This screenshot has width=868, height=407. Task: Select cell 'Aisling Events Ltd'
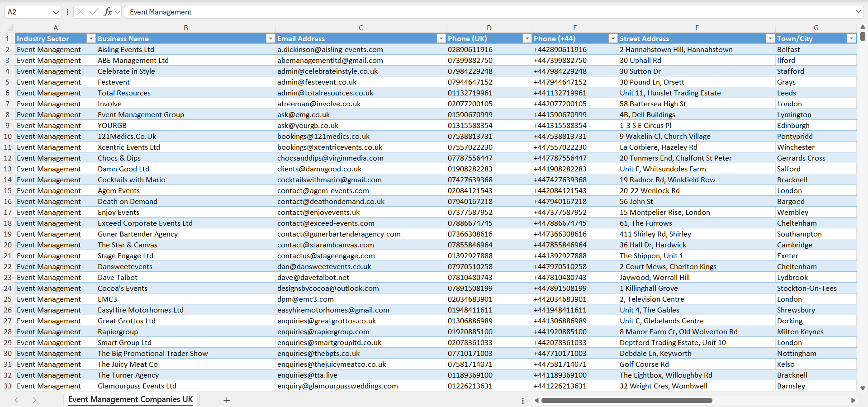(185, 49)
